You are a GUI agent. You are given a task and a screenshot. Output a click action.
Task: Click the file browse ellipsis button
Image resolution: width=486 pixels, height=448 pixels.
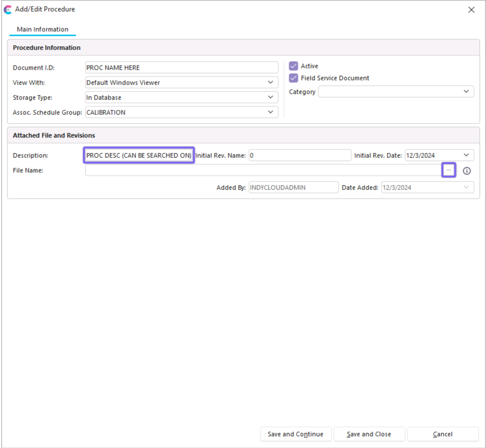[x=448, y=170]
